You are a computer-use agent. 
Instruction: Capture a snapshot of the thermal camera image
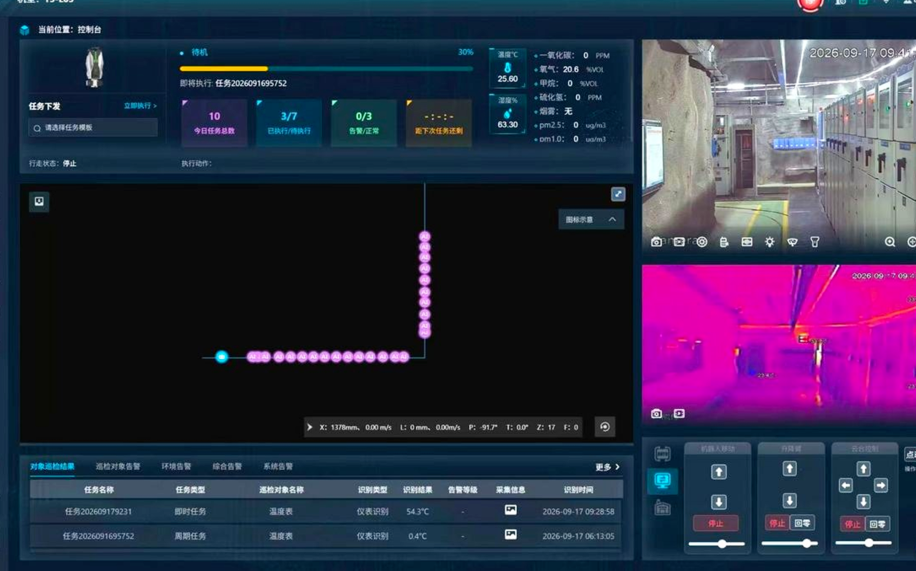click(x=656, y=414)
